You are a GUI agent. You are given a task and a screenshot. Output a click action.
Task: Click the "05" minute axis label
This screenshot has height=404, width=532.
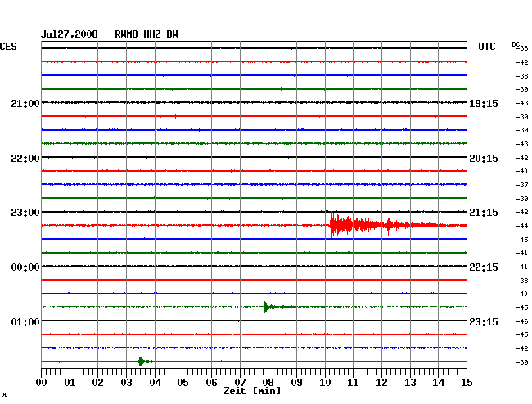[x=183, y=383]
